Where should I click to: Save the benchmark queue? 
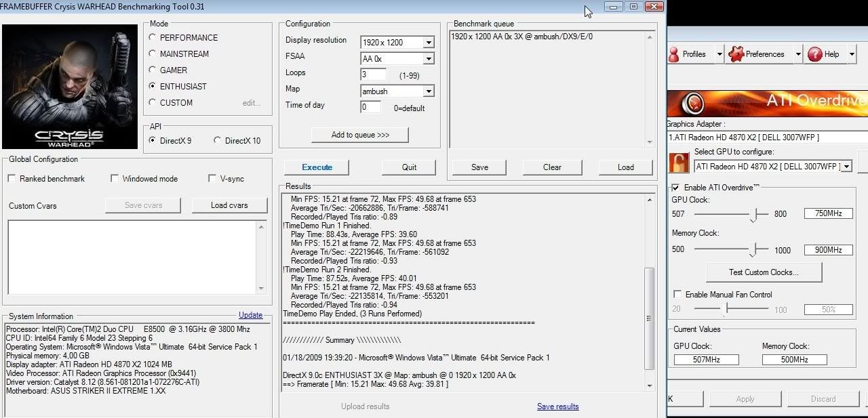479,167
